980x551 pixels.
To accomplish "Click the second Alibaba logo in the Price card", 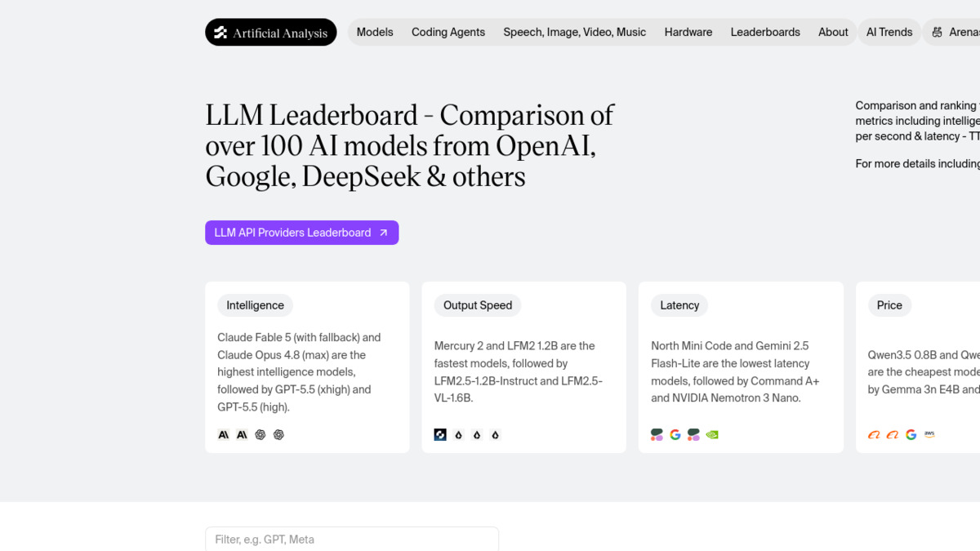I will click(893, 435).
